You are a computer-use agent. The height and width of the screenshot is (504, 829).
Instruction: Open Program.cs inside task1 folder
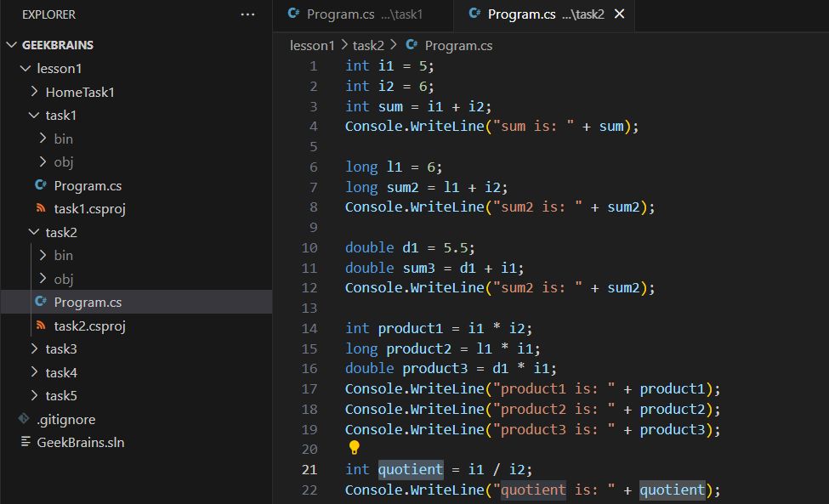click(x=88, y=185)
